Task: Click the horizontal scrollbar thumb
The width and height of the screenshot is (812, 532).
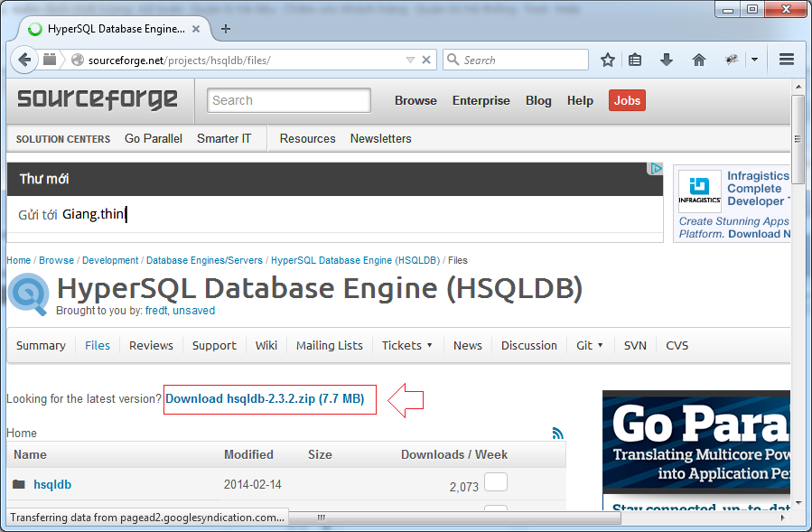Action: (x=321, y=518)
